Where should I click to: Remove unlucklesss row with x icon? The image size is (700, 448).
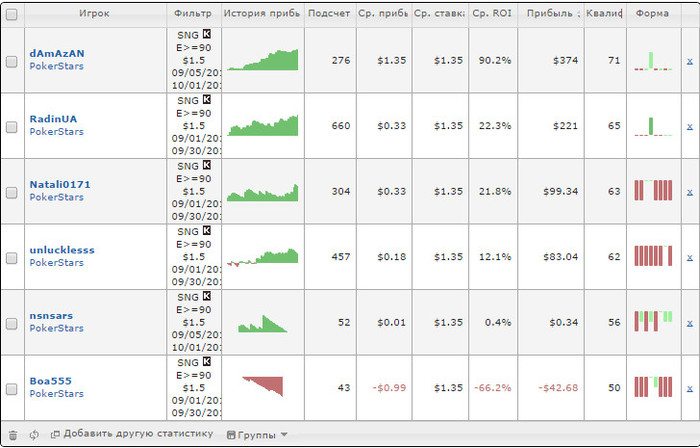689,257
